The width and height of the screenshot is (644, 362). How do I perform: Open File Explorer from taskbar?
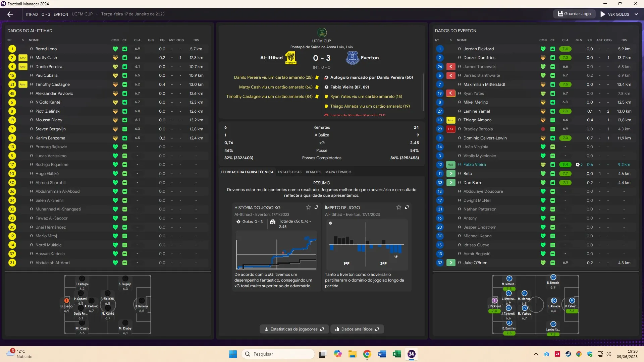[x=352, y=354]
